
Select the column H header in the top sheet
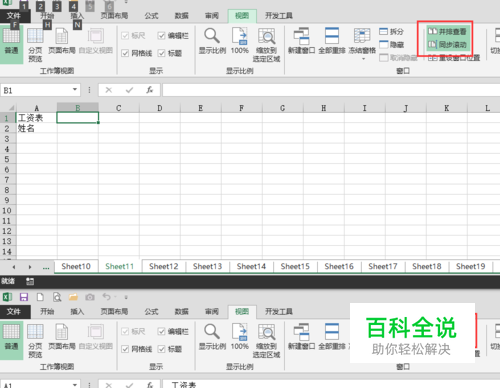coord(324,108)
